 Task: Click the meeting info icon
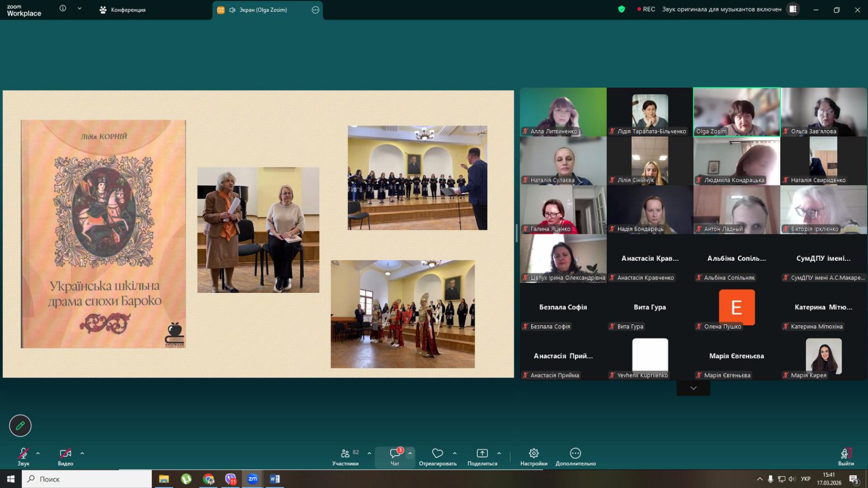tap(63, 9)
